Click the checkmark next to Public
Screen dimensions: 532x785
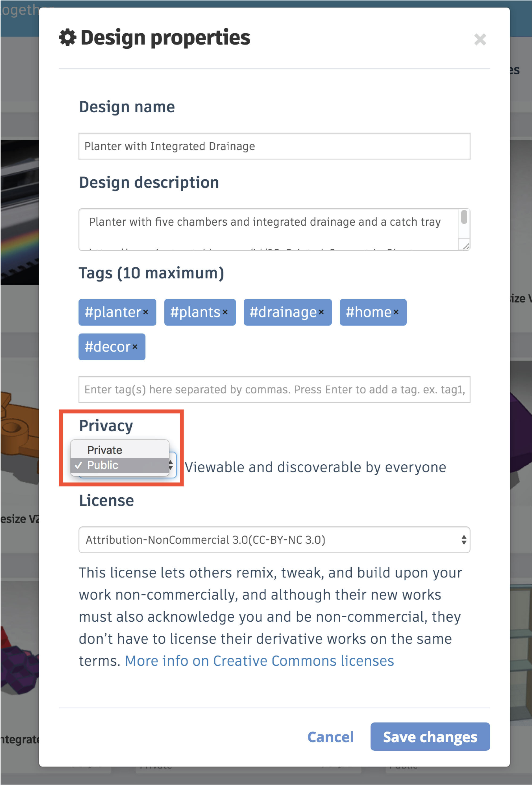[79, 465]
